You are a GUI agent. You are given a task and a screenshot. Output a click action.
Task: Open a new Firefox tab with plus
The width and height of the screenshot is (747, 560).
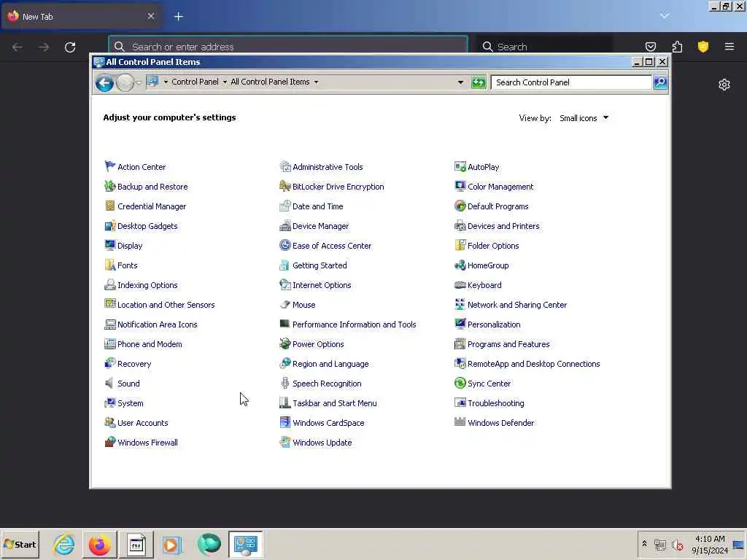click(x=179, y=17)
